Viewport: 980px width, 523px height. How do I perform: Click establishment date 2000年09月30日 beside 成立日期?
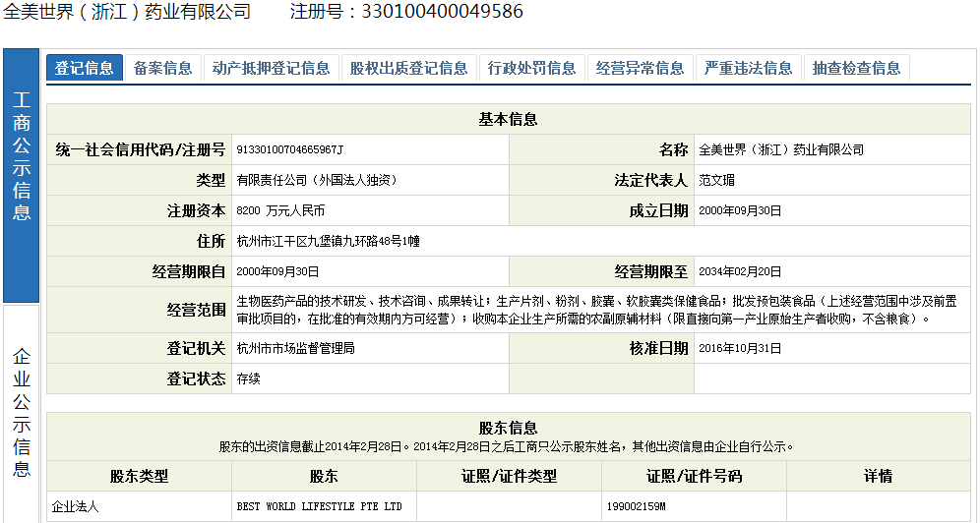740,211
